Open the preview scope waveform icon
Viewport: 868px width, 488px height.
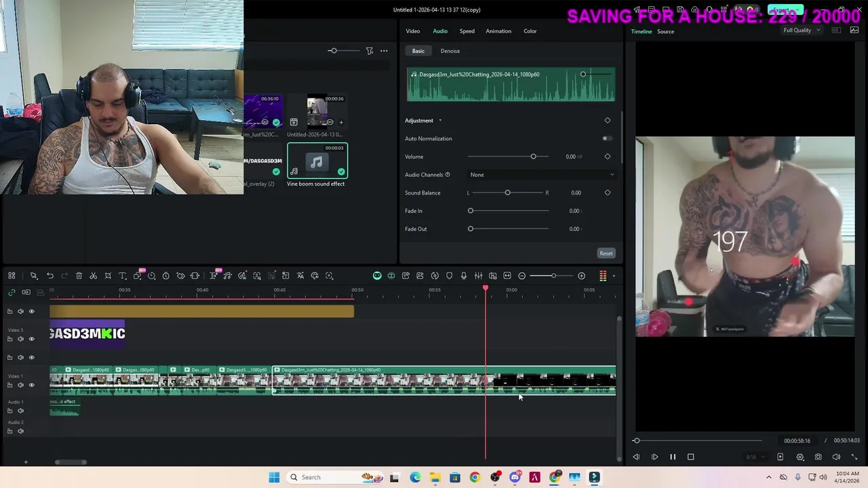pyautogui.click(x=854, y=30)
